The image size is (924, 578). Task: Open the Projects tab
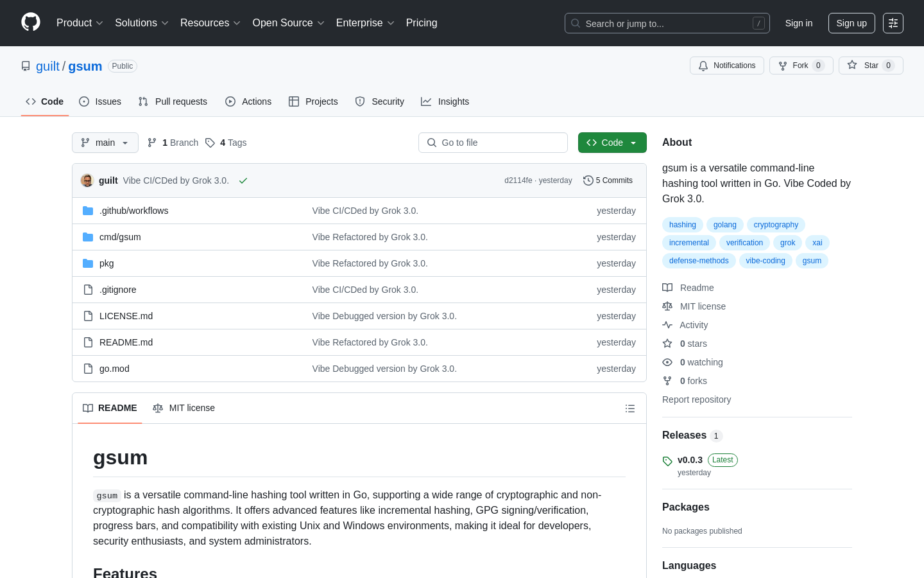pyautogui.click(x=313, y=101)
